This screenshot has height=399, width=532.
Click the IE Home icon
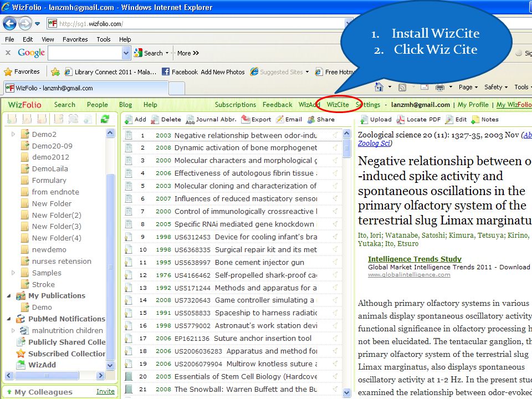pos(379,87)
